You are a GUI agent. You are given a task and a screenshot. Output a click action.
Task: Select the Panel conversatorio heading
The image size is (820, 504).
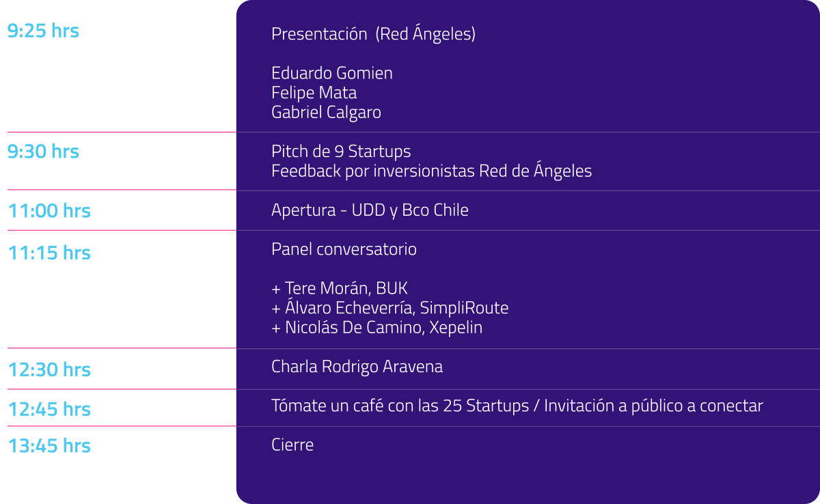[344, 249]
